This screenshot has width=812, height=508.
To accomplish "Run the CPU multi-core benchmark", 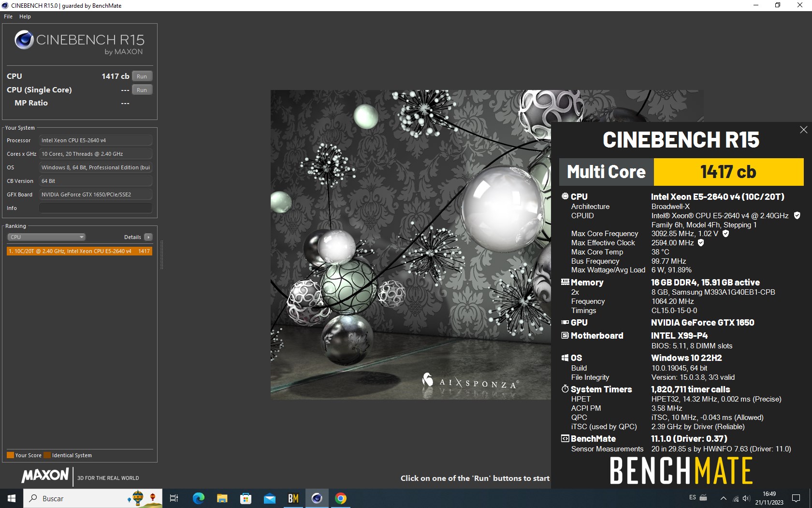I will click(142, 76).
